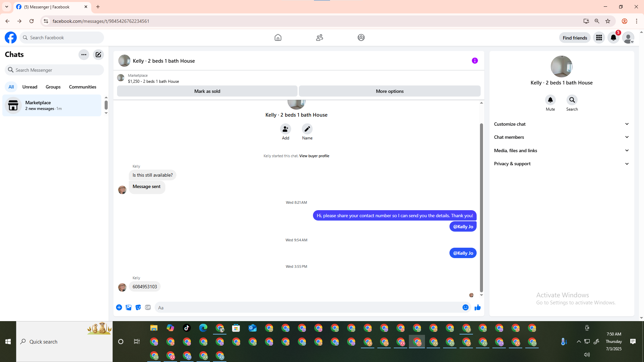Open the sticker chooser icon

(138, 308)
